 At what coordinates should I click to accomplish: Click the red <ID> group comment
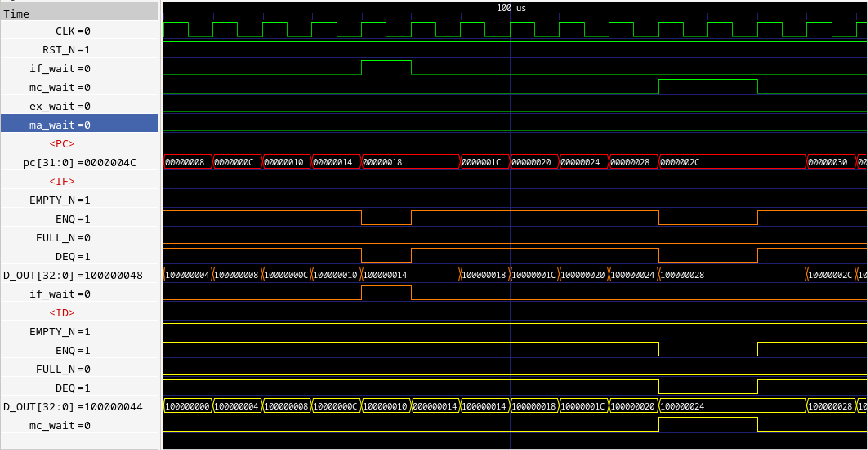pyautogui.click(x=62, y=313)
